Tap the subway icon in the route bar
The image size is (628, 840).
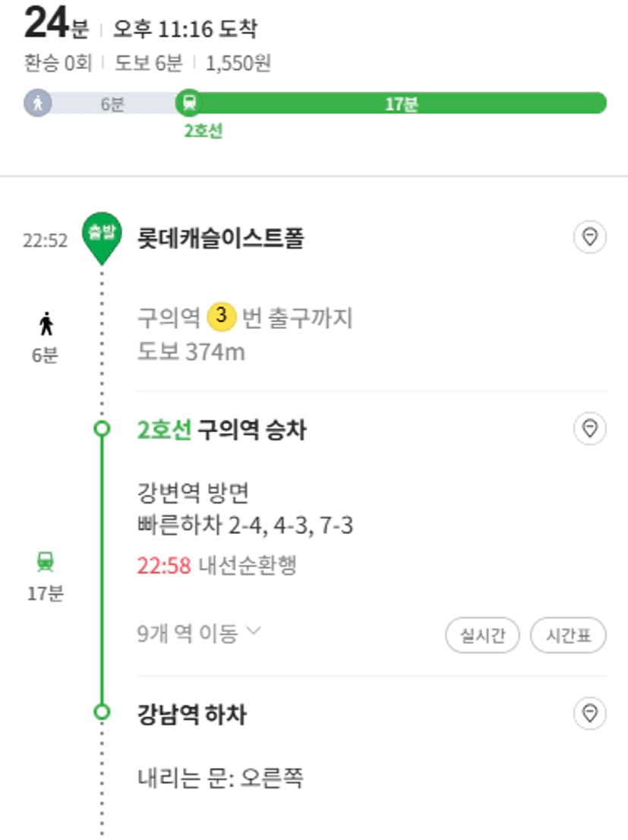(x=189, y=103)
